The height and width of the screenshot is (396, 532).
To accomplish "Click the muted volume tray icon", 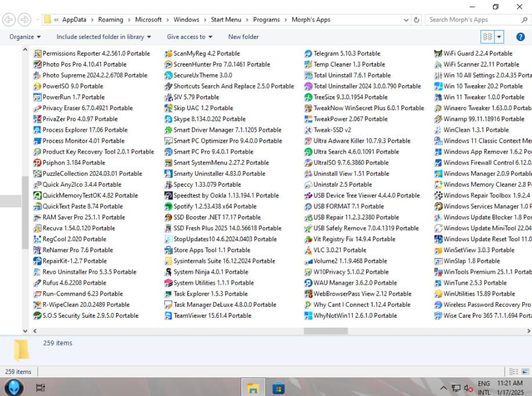I will (468, 388).
